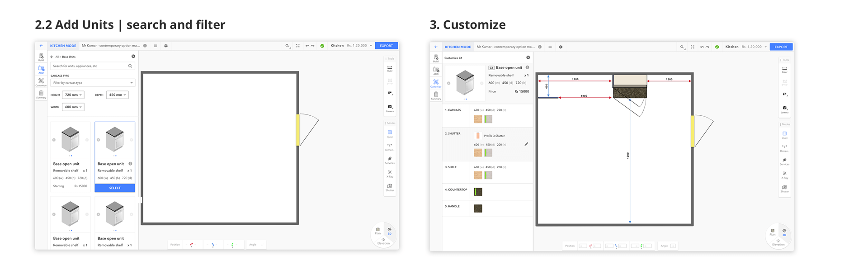The height and width of the screenshot is (270, 868).
Task: Click the info icon on the highlighted Base open unit card
Action: pos(130,164)
